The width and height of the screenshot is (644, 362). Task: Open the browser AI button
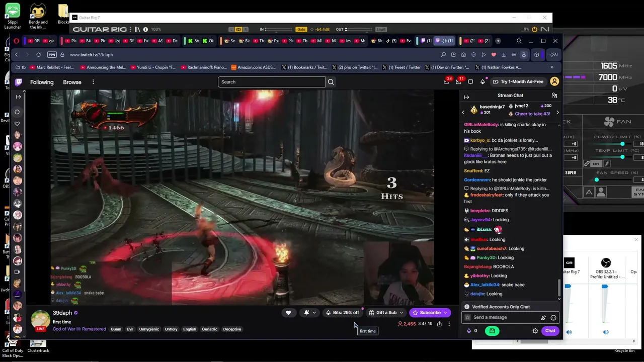553,55
